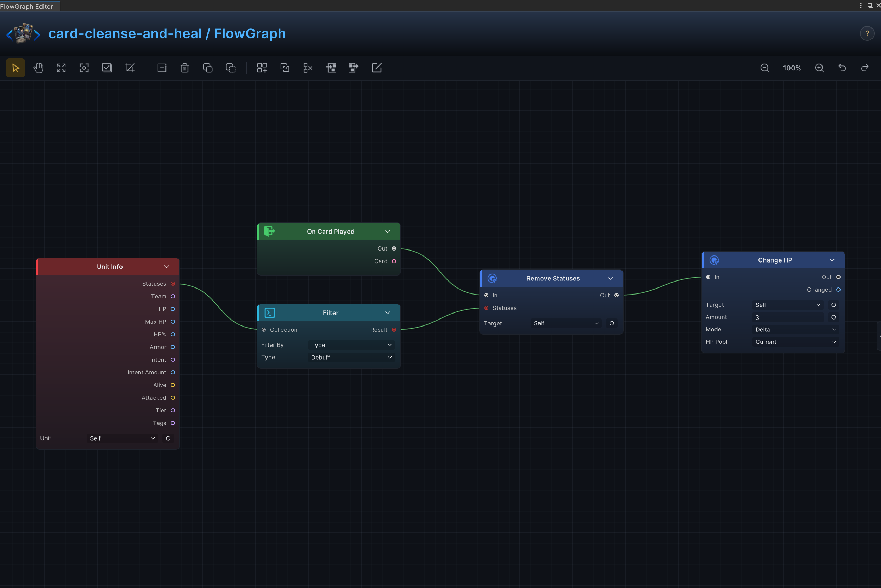The width and height of the screenshot is (881, 588).
Task: Click the edit note pencil icon
Action: coord(376,68)
